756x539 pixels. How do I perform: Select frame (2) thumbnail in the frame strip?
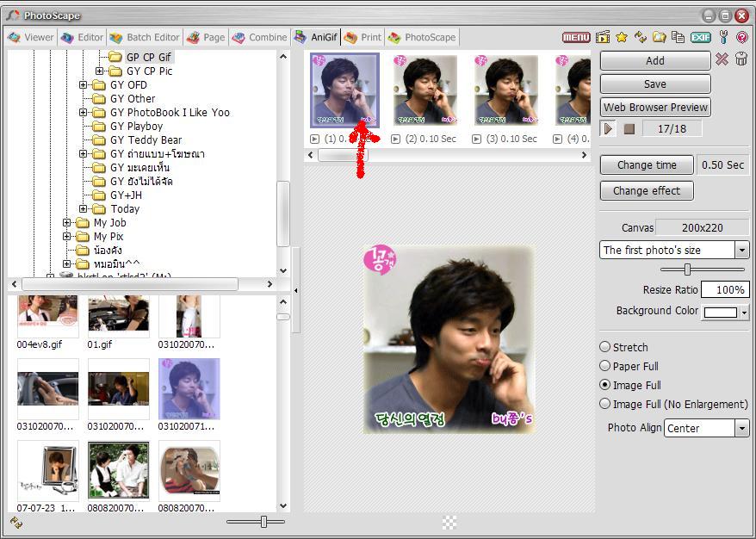click(424, 90)
